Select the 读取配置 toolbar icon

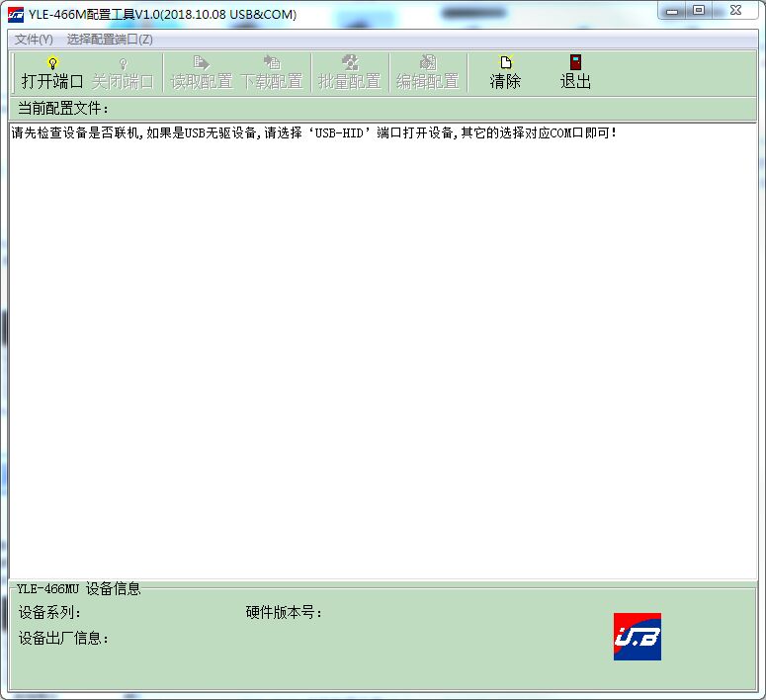pyautogui.click(x=202, y=63)
